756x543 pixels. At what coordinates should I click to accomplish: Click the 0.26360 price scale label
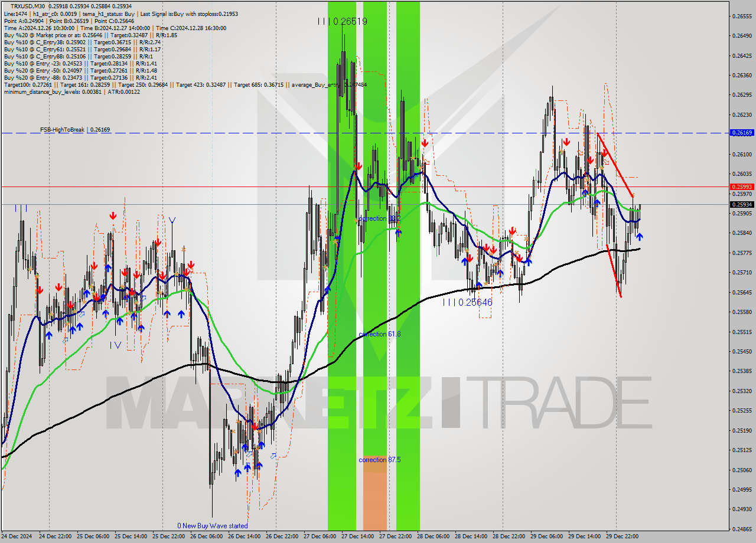point(742,75)
